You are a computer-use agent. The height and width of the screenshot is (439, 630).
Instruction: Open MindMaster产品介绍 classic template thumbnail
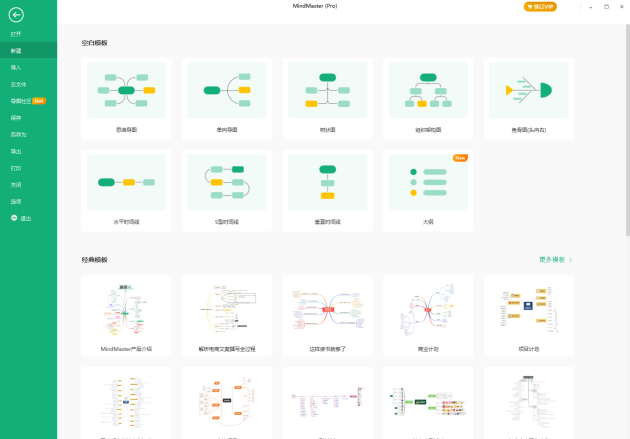point(127,309)
